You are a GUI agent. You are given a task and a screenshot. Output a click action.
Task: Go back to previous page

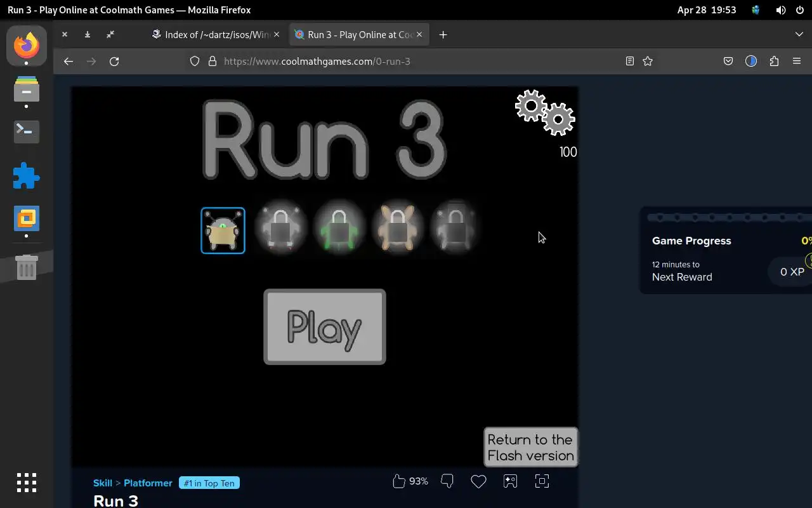tap(69, 62)
